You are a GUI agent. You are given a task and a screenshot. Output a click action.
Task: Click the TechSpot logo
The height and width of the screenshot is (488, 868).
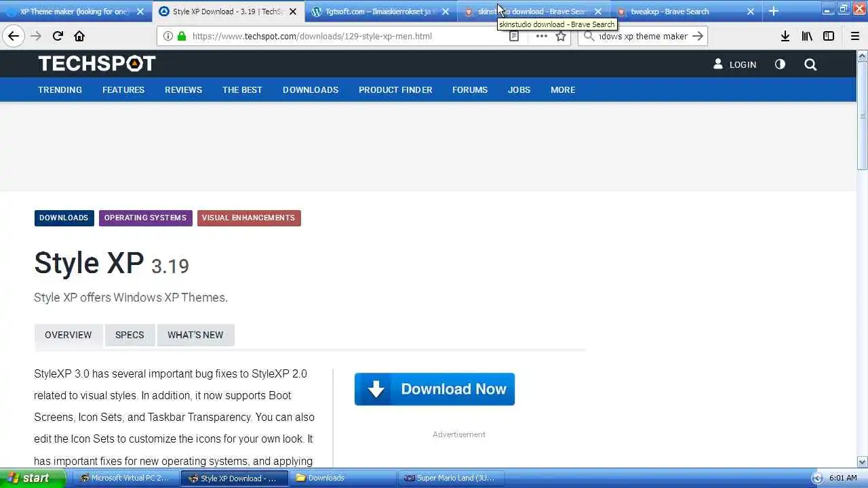(x=97, y=64)
